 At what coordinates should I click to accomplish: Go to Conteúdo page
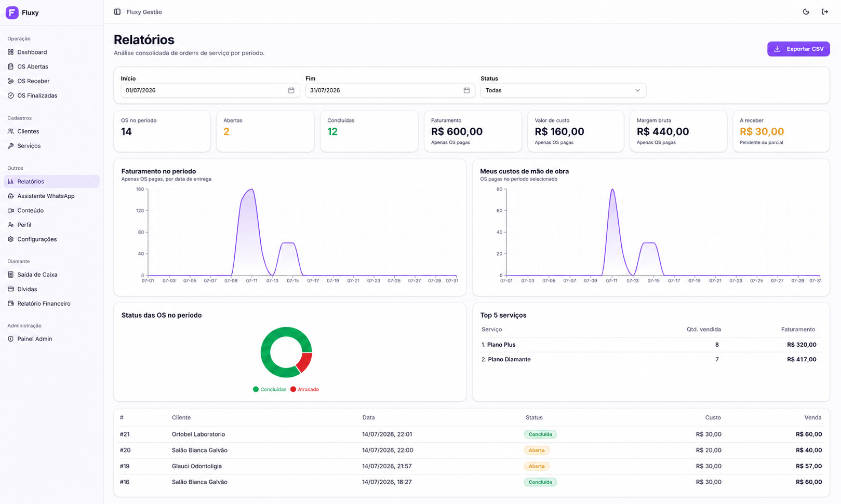(x=52, y=211)
